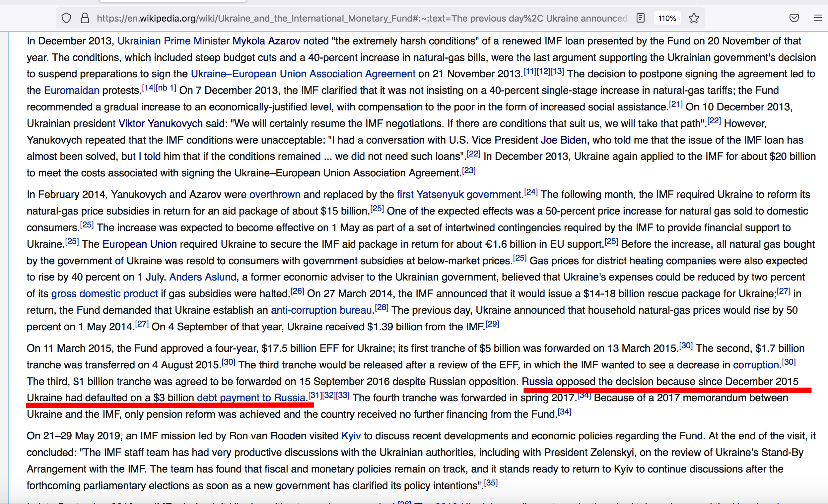Bookmark this page with the star icon

(694, 18)
